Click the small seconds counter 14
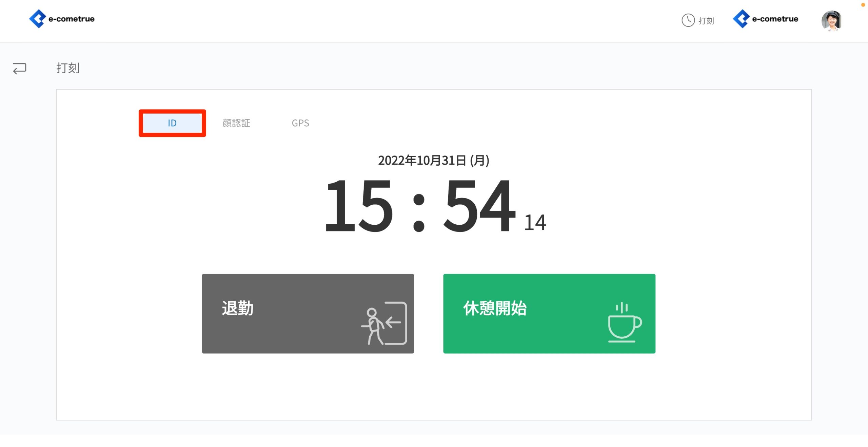Viewport: 868px width, 447px height. [x=535, y=223]
